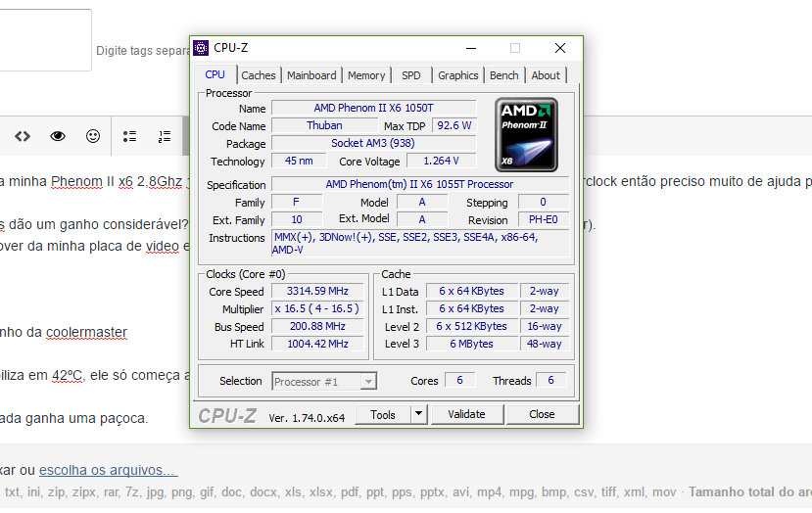The height and width of the screenshot is (513, 812).
Task: Click the Max TDP value '92.6 W'
Action: tap(454, 125)
